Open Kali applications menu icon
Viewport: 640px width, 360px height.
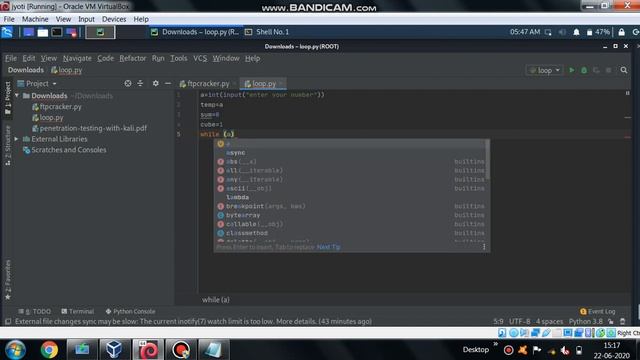(7, 32)
